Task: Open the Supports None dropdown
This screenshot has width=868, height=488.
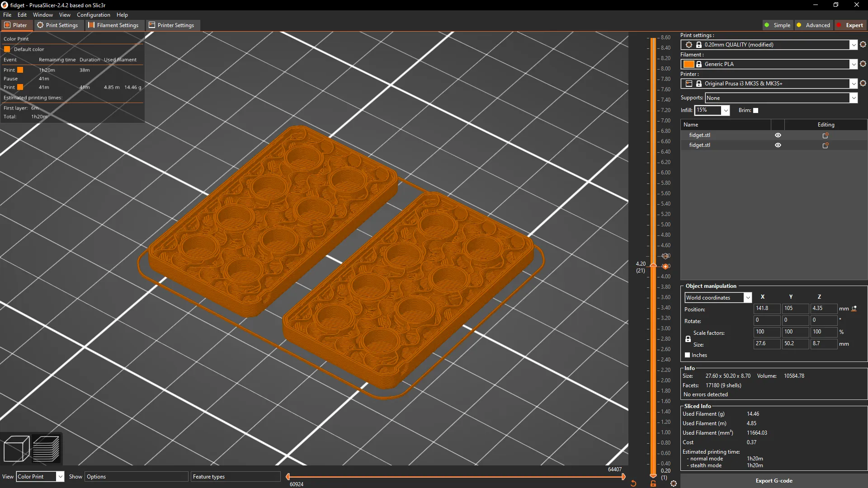Action: point(853,98)
